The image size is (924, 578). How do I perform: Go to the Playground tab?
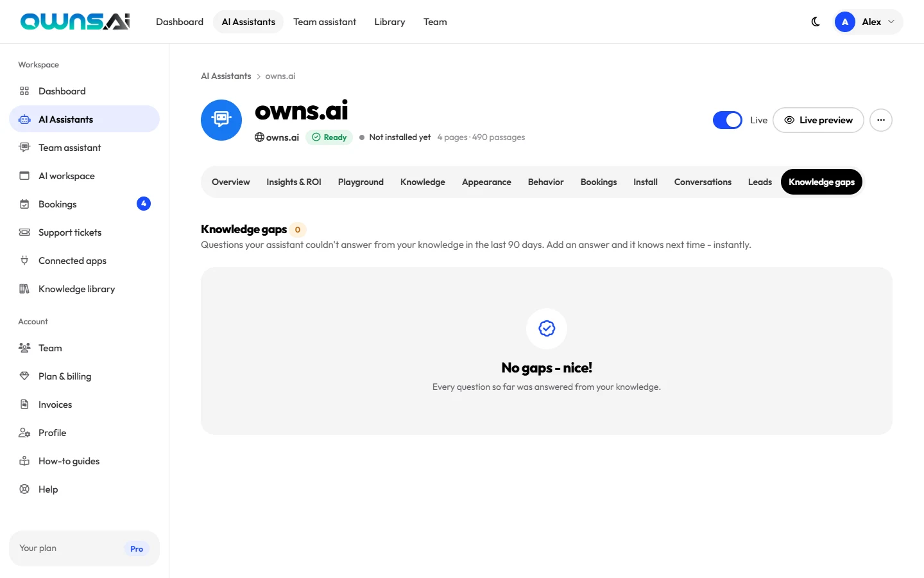[x=361, y=182]
